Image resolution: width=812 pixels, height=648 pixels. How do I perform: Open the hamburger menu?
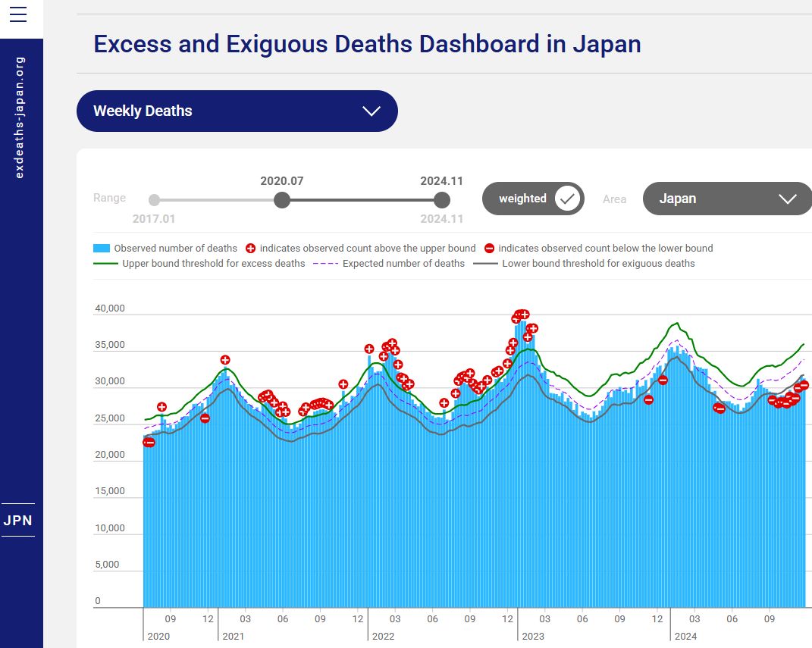[18, 15]
